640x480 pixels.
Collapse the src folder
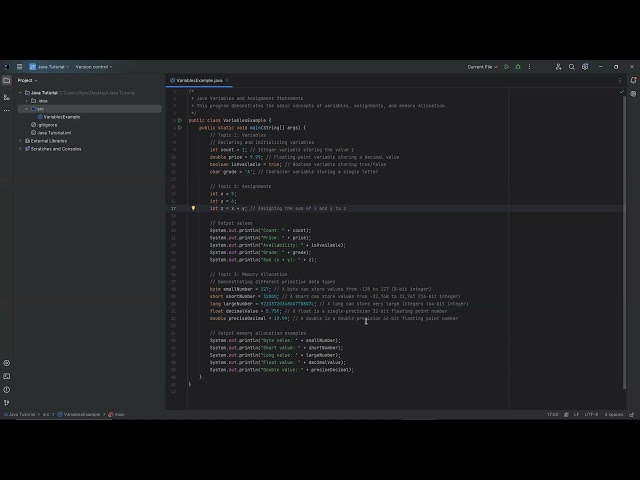tap(27, 109)
